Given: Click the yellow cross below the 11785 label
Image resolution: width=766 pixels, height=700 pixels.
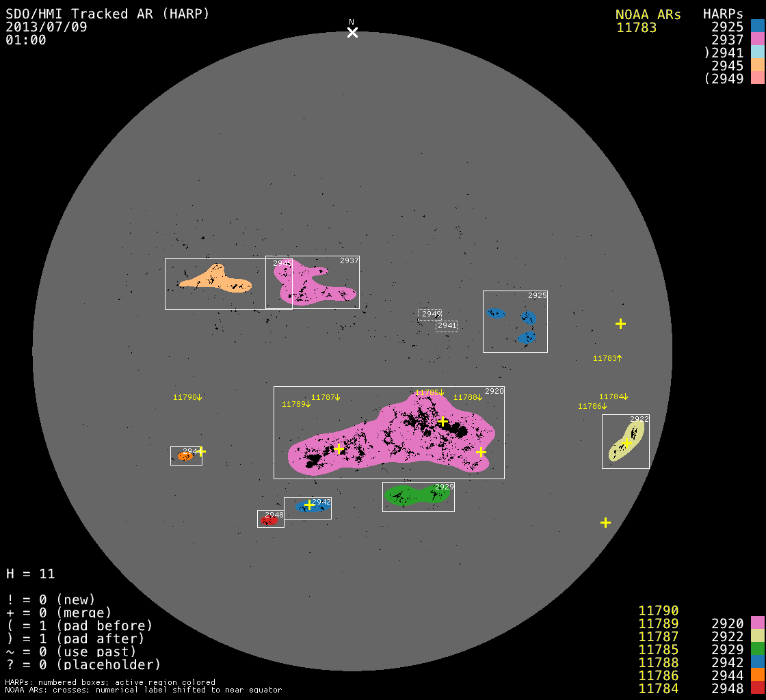Looking at the screenshot, I should 443,421.
